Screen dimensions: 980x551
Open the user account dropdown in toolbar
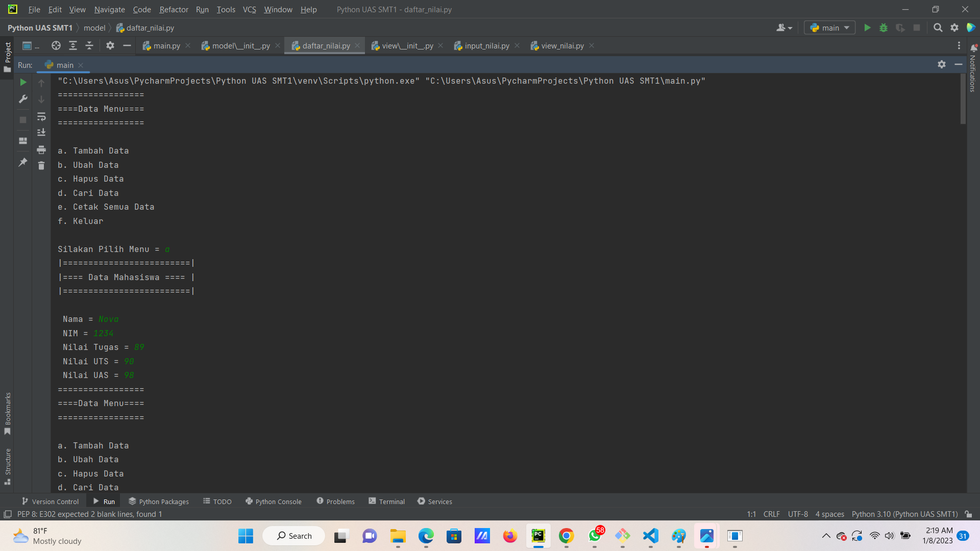[x=784, y=28]
